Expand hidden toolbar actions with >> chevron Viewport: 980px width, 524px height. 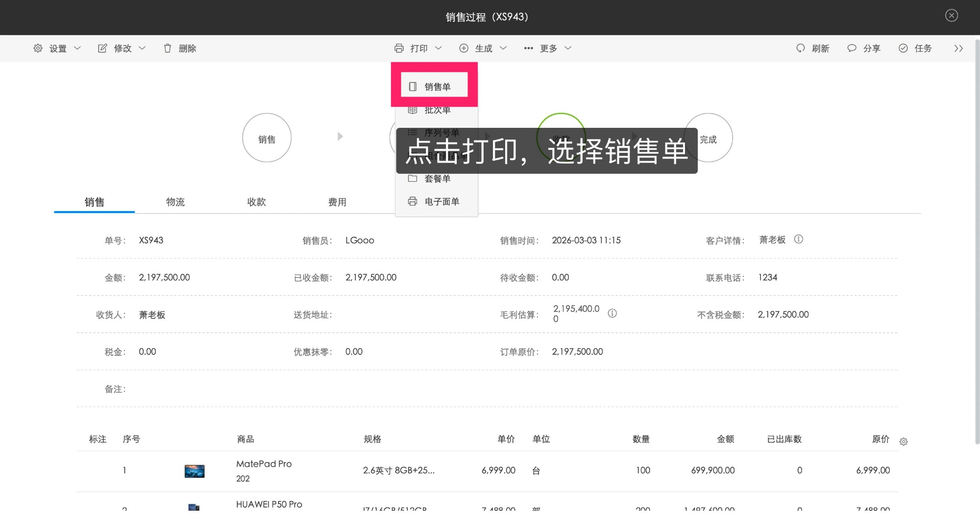[958, 48]
